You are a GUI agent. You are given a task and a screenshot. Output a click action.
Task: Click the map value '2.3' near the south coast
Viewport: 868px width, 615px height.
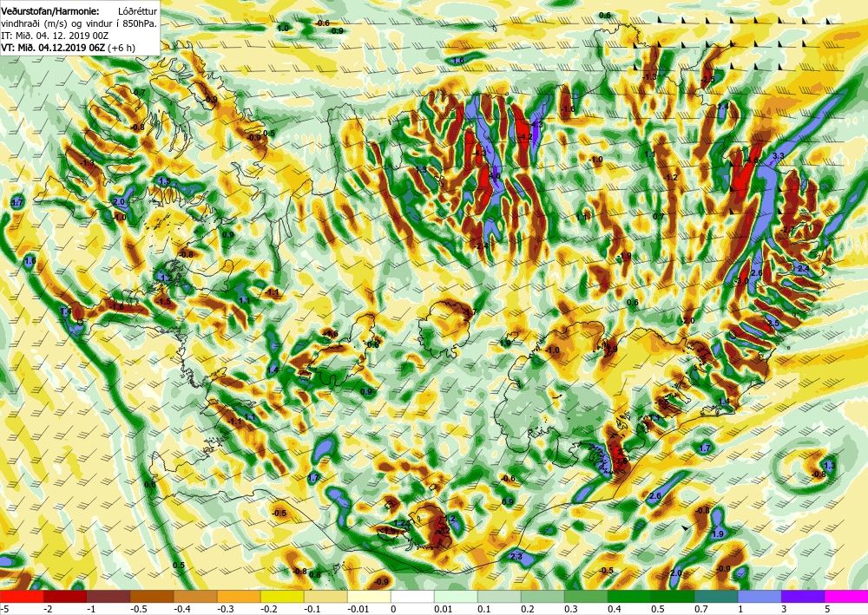tap(516, 556)
